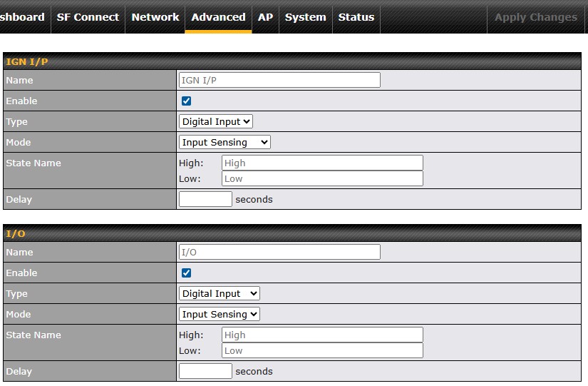Focus the IGN I/P Low state name field
The width and height of the screenshot is (588, 386).
point(322,179)
